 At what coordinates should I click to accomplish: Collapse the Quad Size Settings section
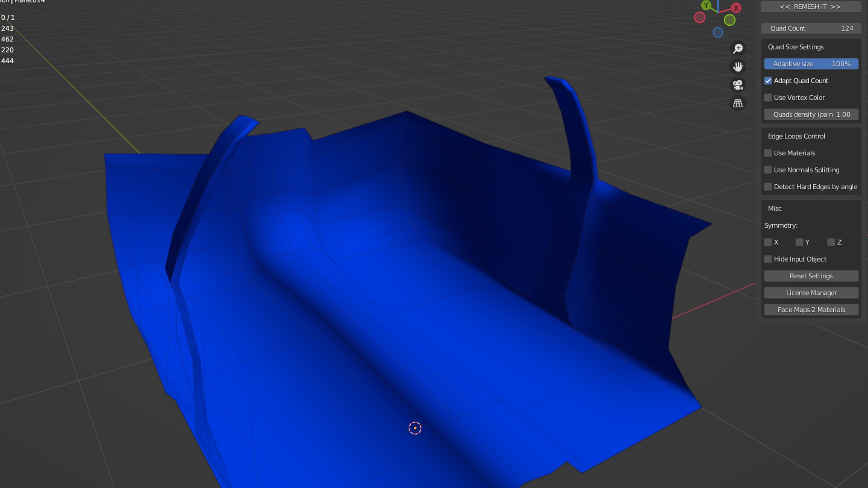(x=796, y=47)
